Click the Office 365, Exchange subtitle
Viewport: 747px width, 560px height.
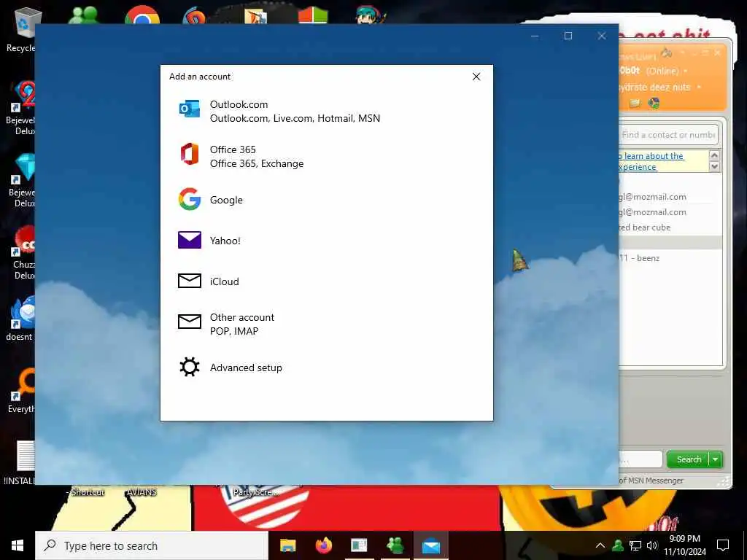click(x=257, y=163)
